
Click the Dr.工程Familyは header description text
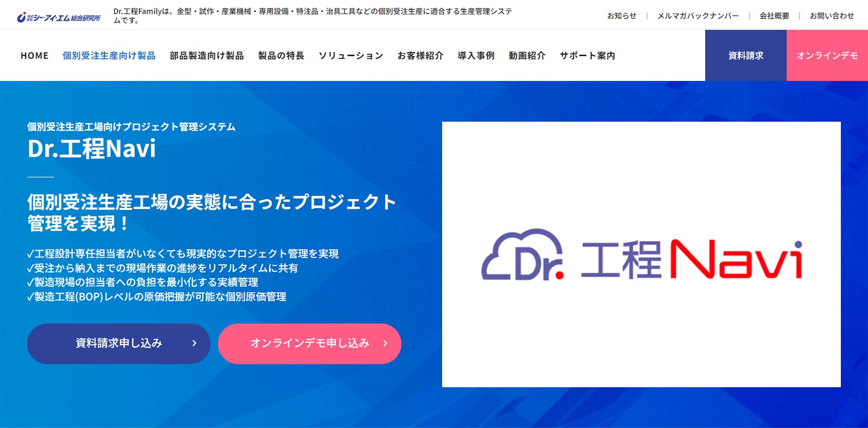tap(312, 15)
